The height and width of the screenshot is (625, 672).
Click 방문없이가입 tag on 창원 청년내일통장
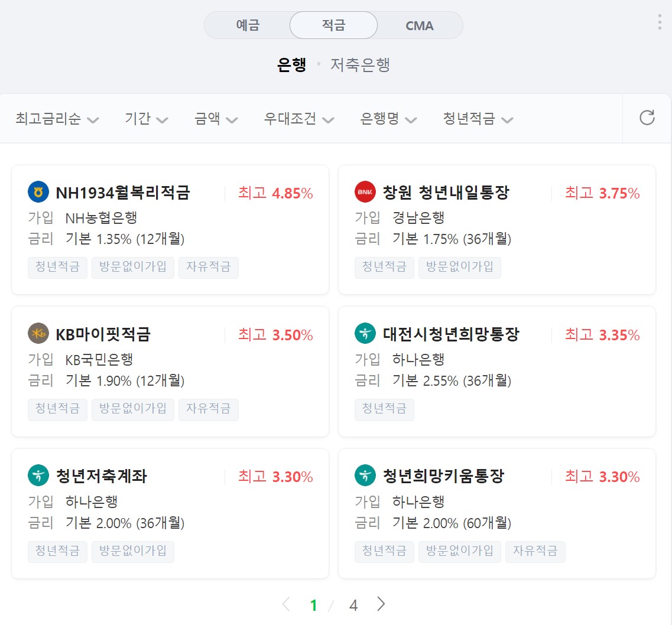click(459, 267)
